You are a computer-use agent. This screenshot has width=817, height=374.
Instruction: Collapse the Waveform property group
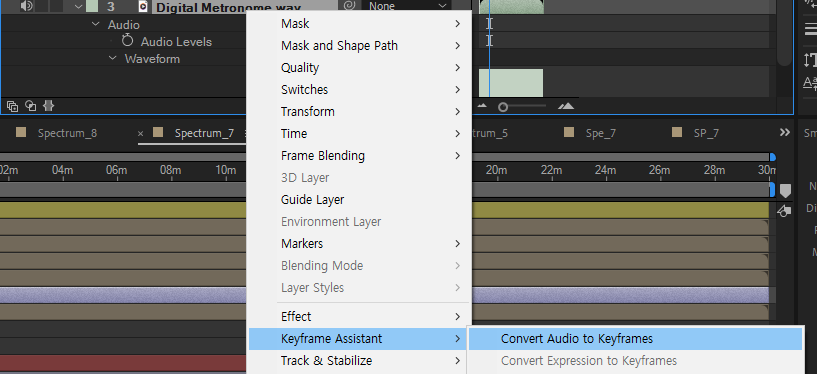tap(112, 58)
